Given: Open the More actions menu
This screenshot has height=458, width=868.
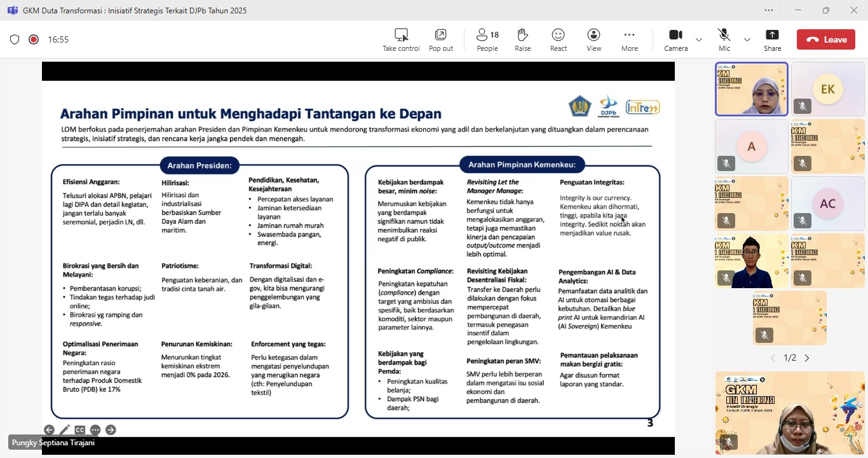Looking at the screenshot, I should coord(629,39).
